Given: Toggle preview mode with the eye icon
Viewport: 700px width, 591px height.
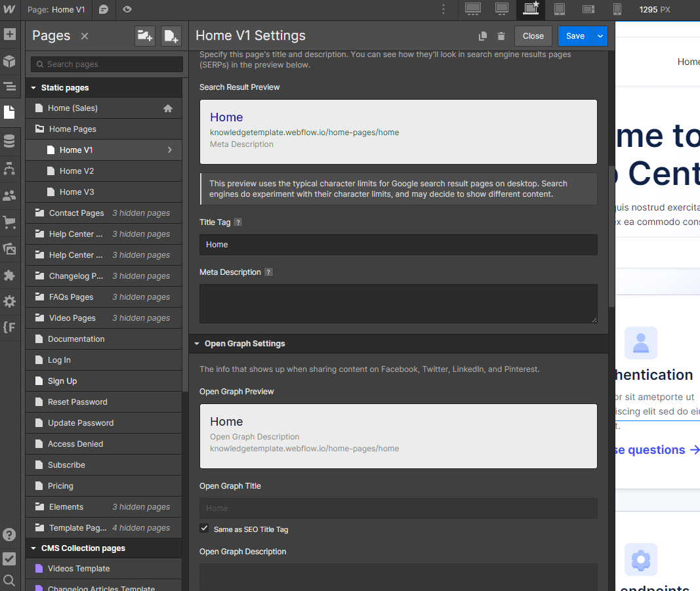Looking at the screenshot, I should pos(127,10).
